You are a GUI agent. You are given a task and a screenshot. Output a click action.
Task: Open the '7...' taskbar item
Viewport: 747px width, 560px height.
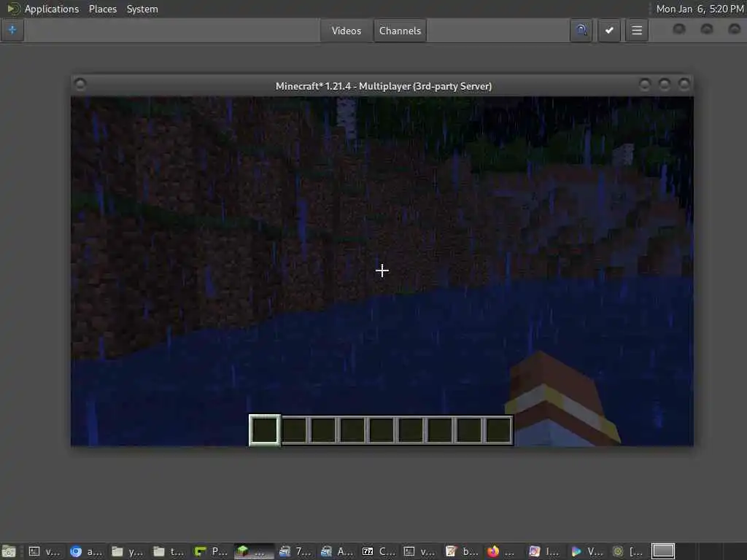coord(295,551)
